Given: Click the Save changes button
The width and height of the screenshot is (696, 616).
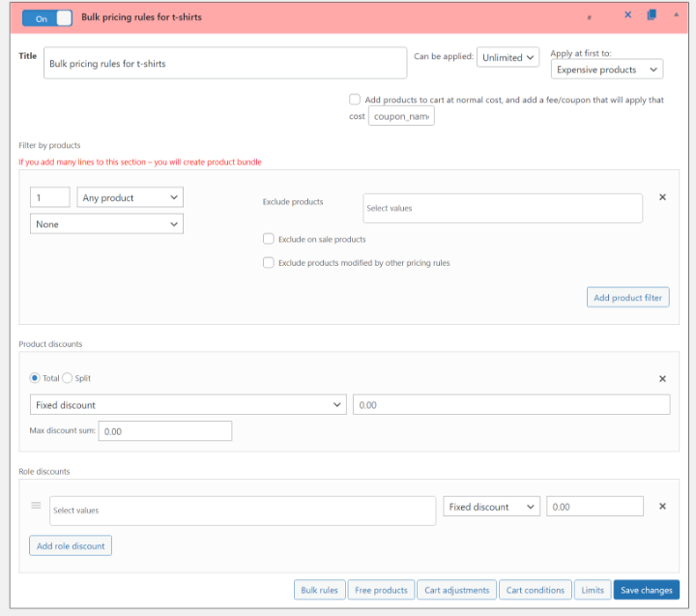Looking at the screenshot, I should [x=646, y=590].
